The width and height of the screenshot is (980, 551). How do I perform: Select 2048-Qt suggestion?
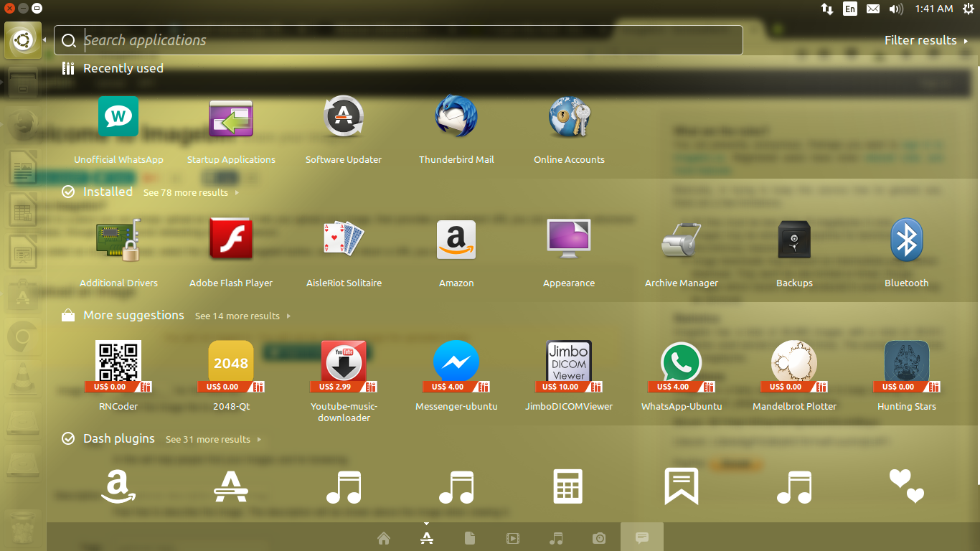[231, 376]
